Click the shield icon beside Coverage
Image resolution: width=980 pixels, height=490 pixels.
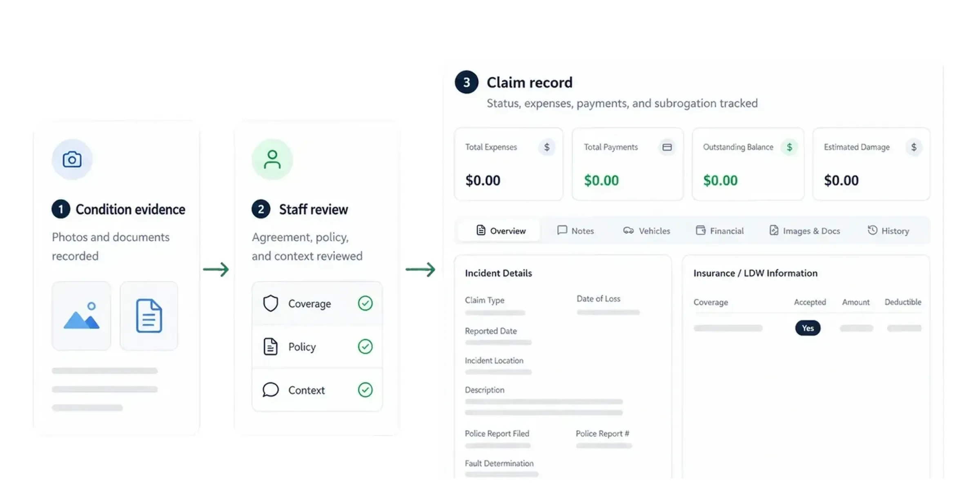[x=270, y=303]
